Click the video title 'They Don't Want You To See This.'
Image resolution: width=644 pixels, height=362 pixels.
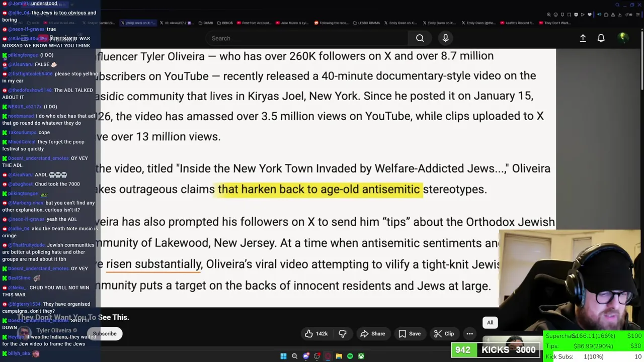[73, 317]
